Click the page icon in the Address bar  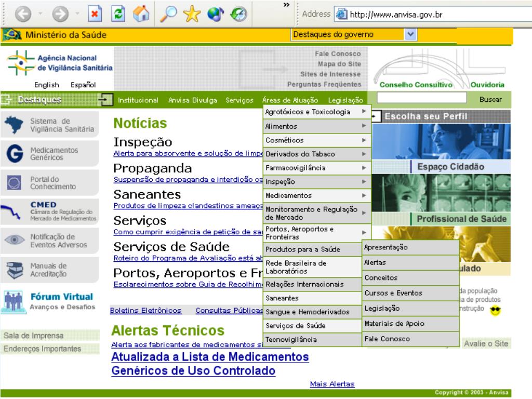(x=341, y=14)
